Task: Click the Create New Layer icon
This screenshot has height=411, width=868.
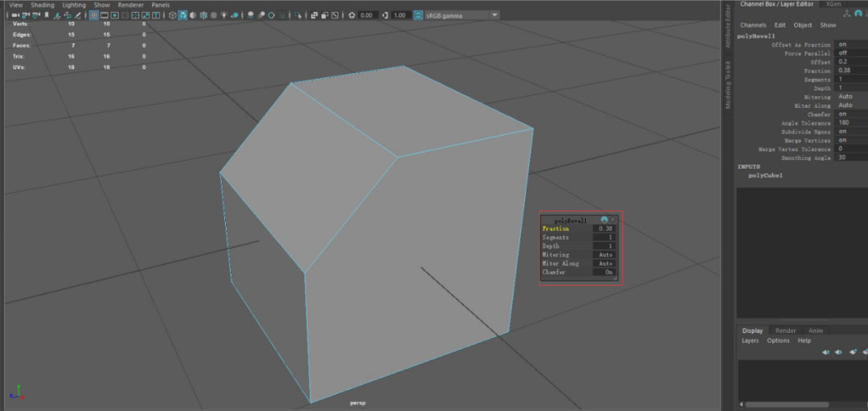Action: (853, 351)
